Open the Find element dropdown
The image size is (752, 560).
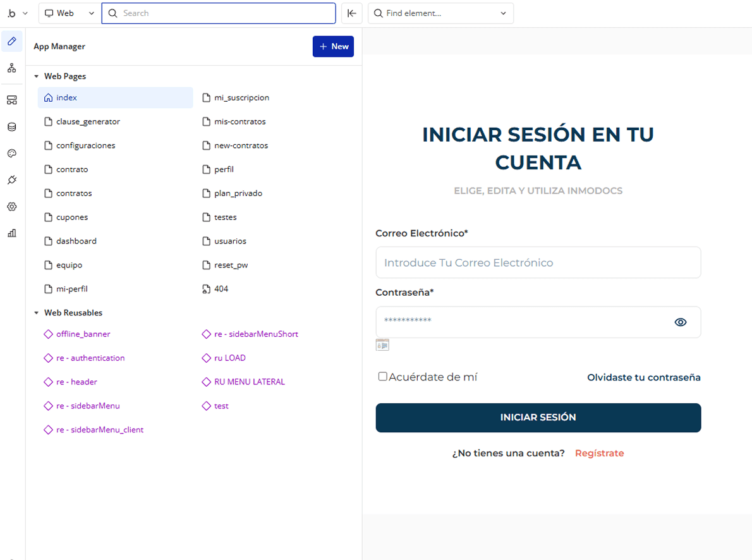[x=440, y=13]
